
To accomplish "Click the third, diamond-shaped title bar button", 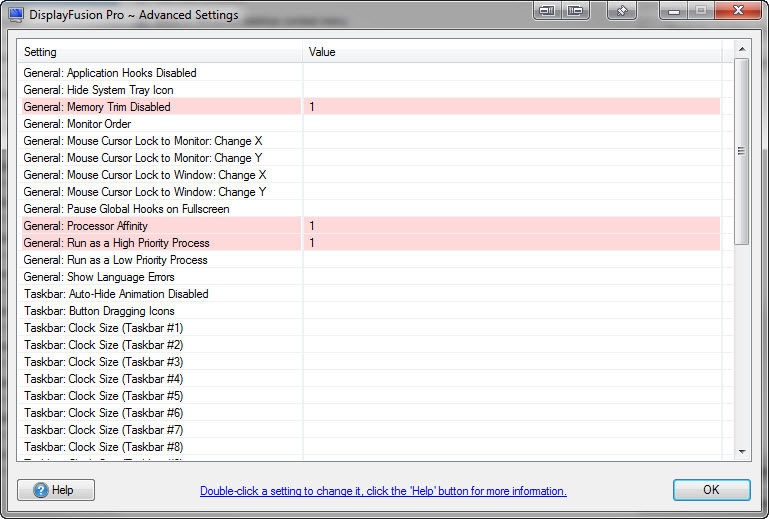I will (622, 12).
